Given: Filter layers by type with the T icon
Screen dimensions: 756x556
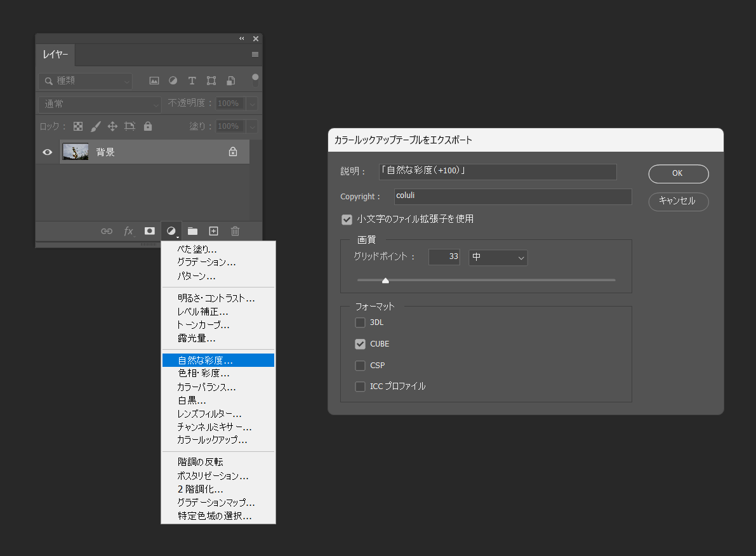Looking at the screenshot, I should click(x=192, y=81).
